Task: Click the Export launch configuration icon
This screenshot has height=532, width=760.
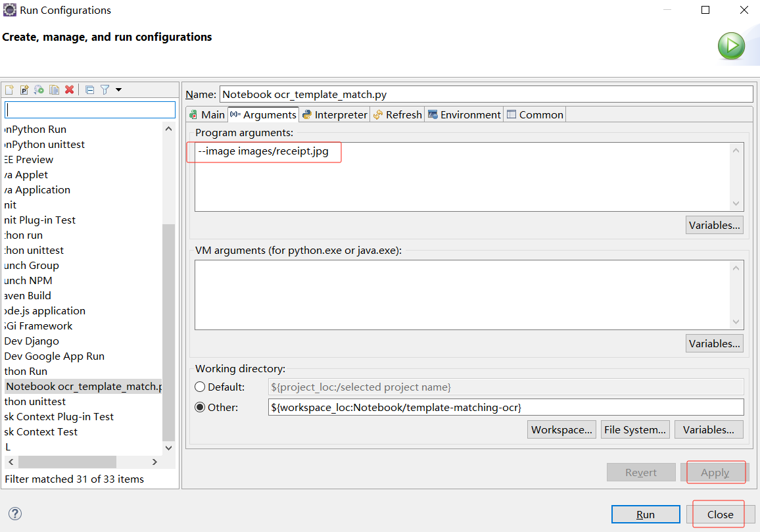Action: pos(39,90)
